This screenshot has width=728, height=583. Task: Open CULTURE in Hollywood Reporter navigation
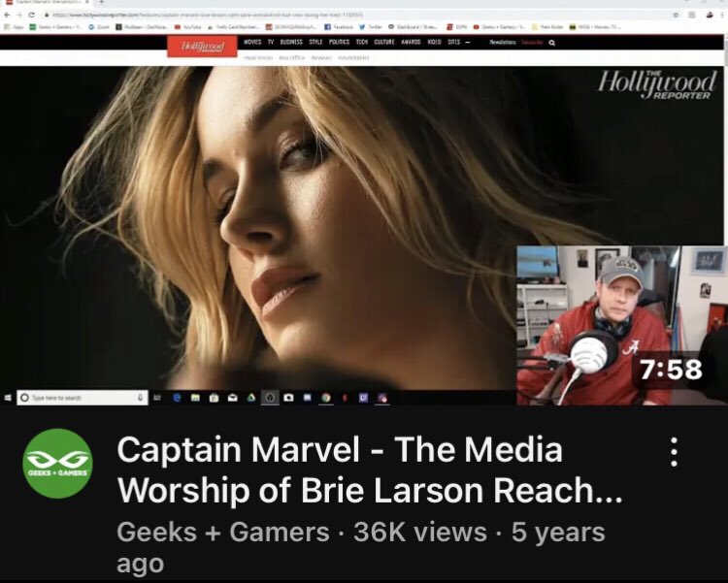pos(384,43)
